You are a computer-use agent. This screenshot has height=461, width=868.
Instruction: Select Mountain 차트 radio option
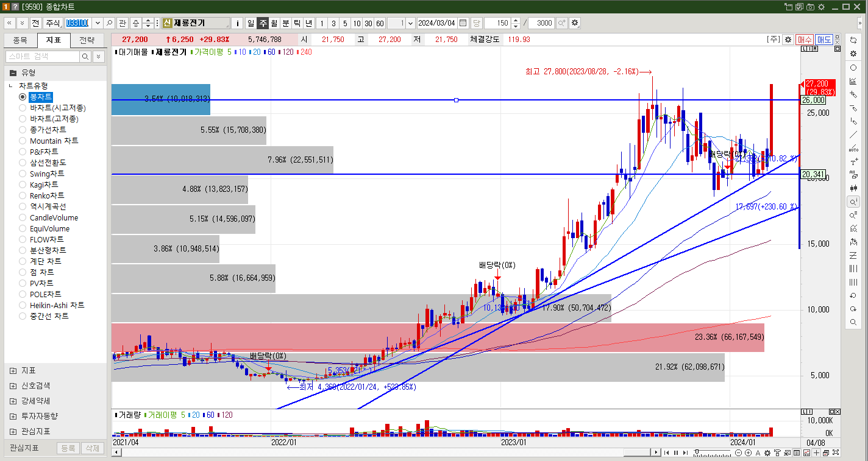[x=49, y=141]
